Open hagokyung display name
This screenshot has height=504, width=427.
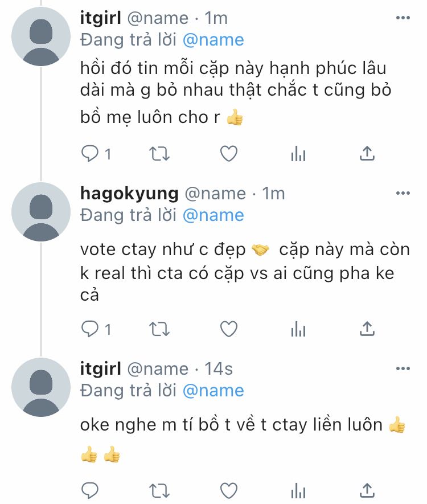(129, 194)
